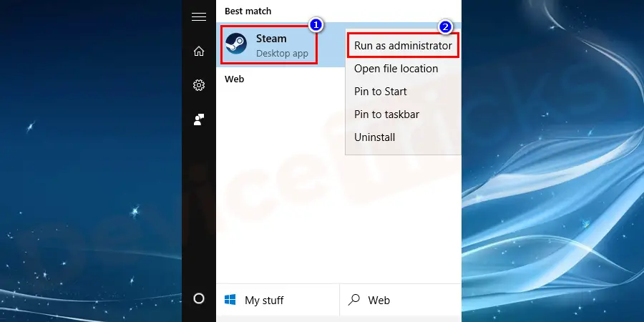This screenshot has height=322, width=644.
Task: Click the magnifier icon beside Web
Action: point(353,301)
